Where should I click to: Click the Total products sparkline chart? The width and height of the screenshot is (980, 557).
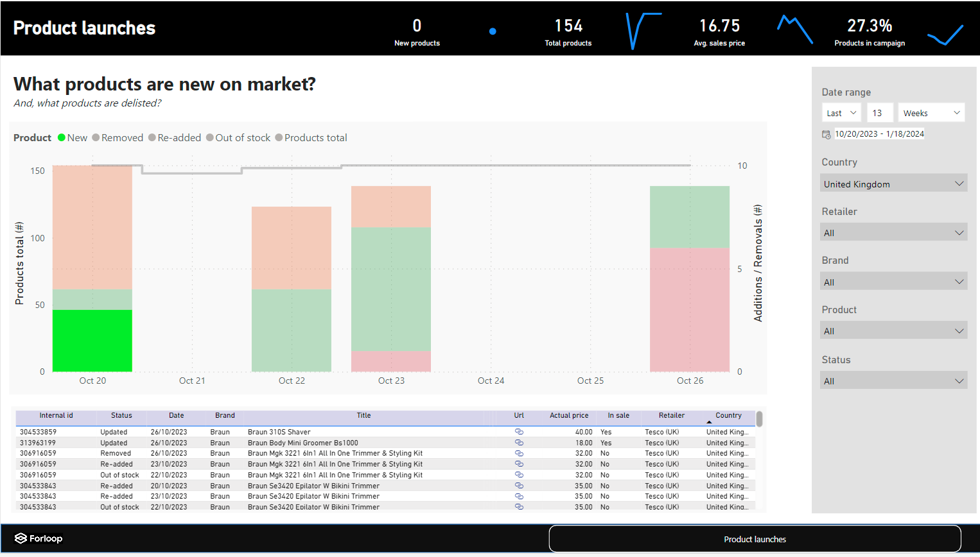pyautogui.click(x=643, y=31)
